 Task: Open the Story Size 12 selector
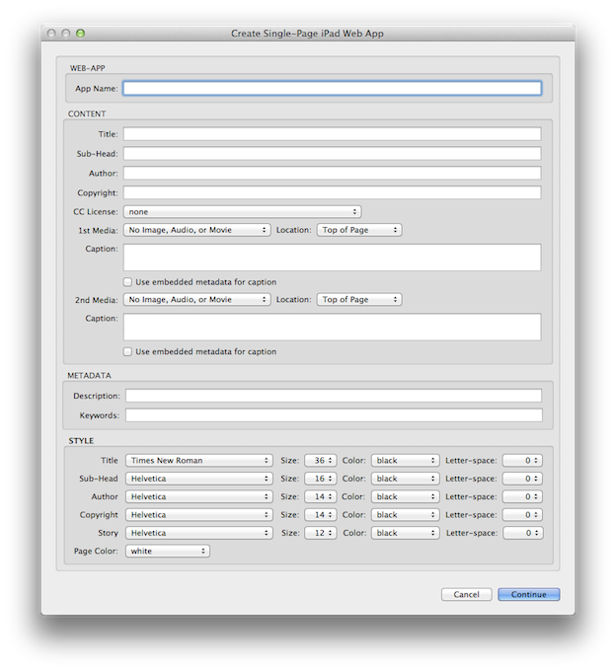(321, 533)
